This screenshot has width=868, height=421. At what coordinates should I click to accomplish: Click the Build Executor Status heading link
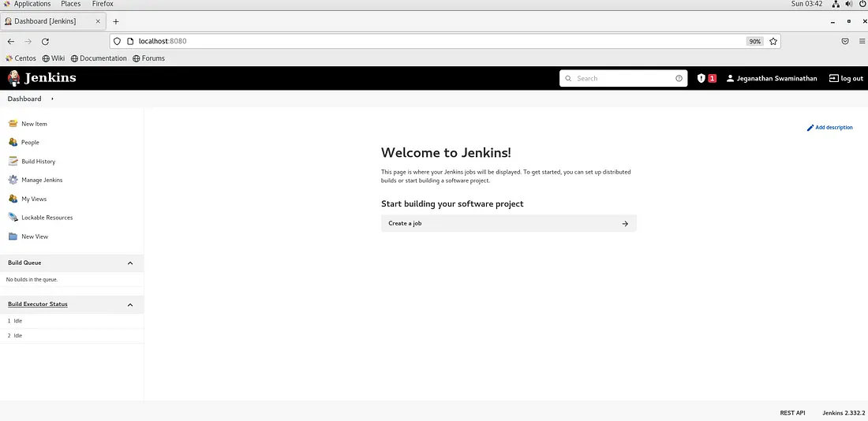[x=38, y=304]
